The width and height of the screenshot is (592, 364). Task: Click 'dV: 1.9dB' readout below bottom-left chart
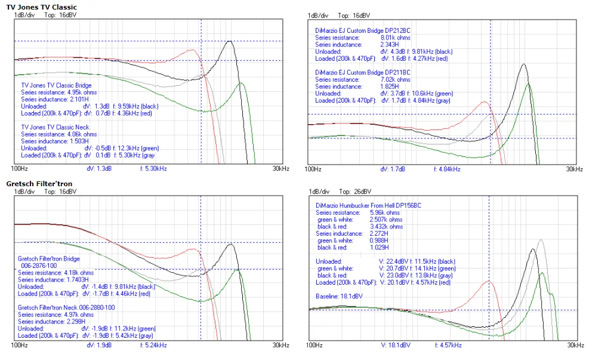(x=99, y=345)
